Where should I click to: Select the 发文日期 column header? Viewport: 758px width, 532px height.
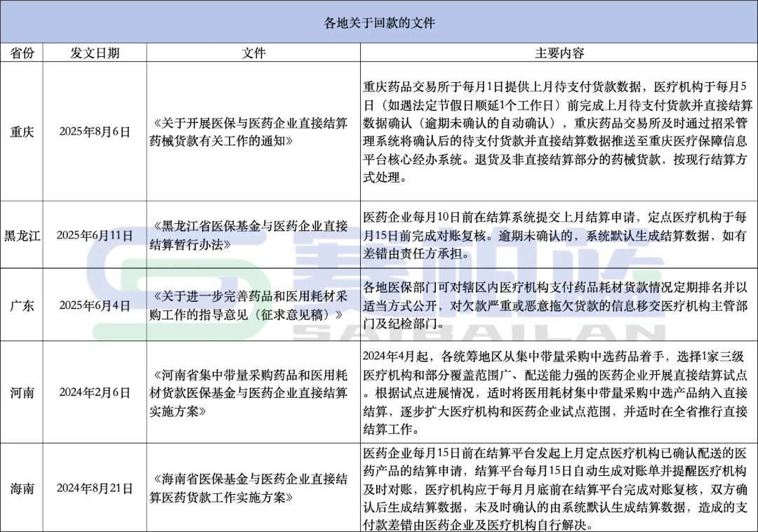pyautogui.click(x=95, y=53)
